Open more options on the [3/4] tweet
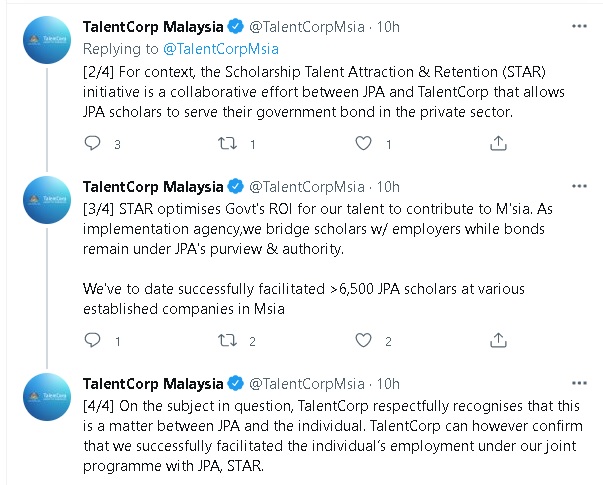Viewport: 603px width, 485px height. pos(579,186)
